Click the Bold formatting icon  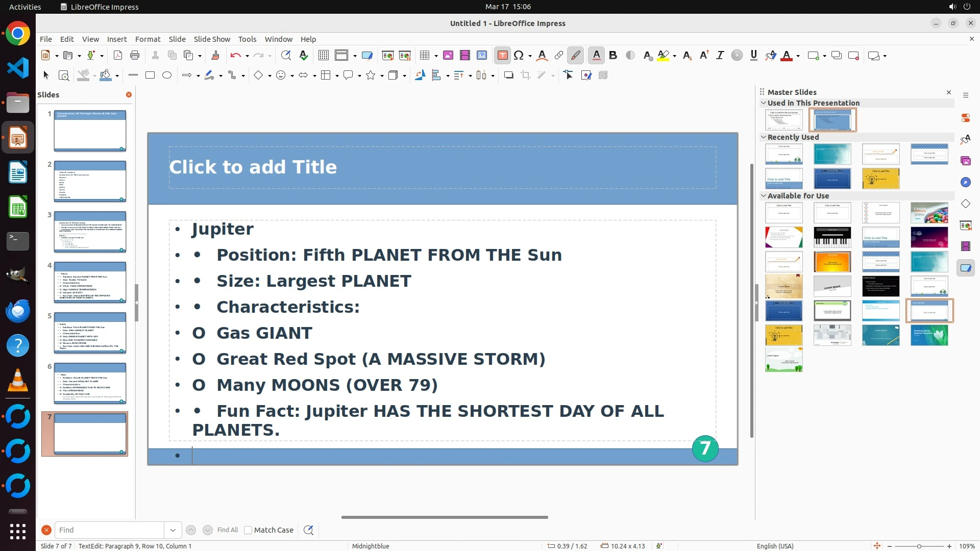coord(613,56)
